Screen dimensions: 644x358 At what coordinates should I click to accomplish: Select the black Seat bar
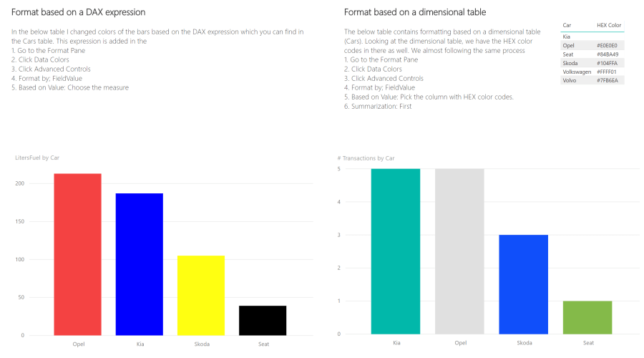(x=263, y=320)
